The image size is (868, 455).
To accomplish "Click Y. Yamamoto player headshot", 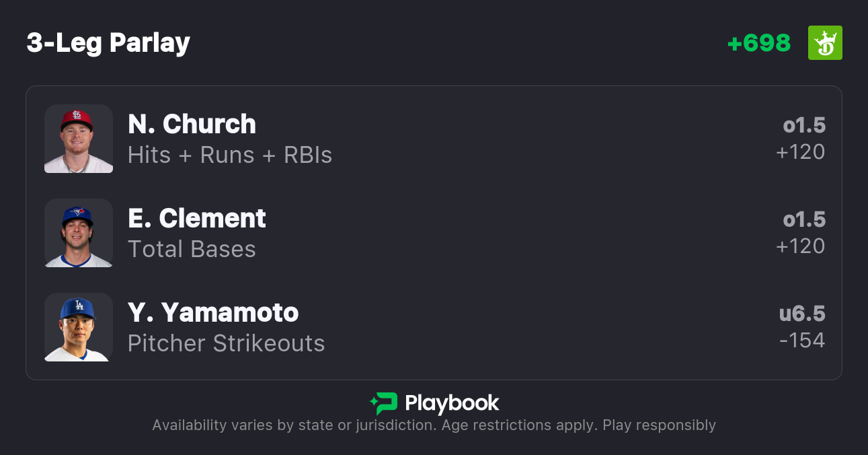I will click(79, 327).
